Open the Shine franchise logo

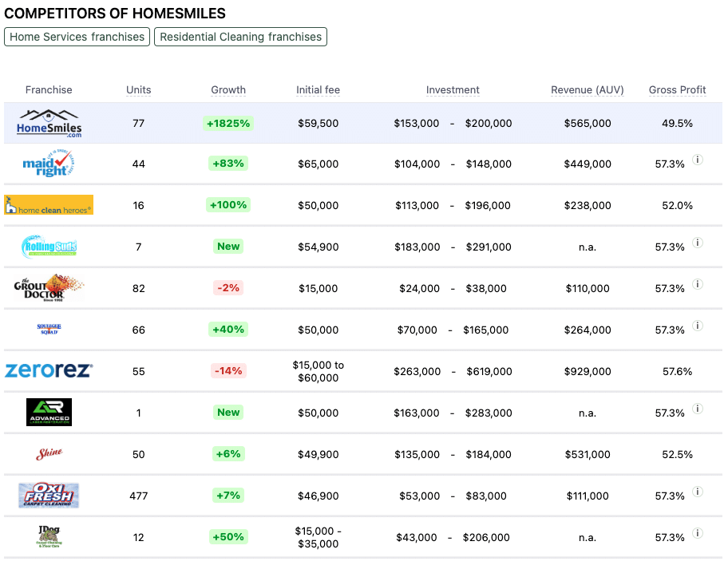49,453
